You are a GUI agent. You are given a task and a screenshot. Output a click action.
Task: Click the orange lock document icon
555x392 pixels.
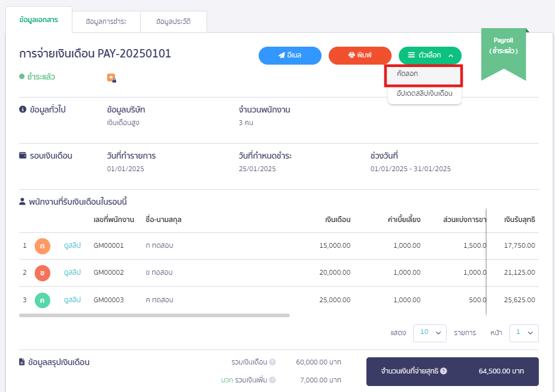(111, 77)
